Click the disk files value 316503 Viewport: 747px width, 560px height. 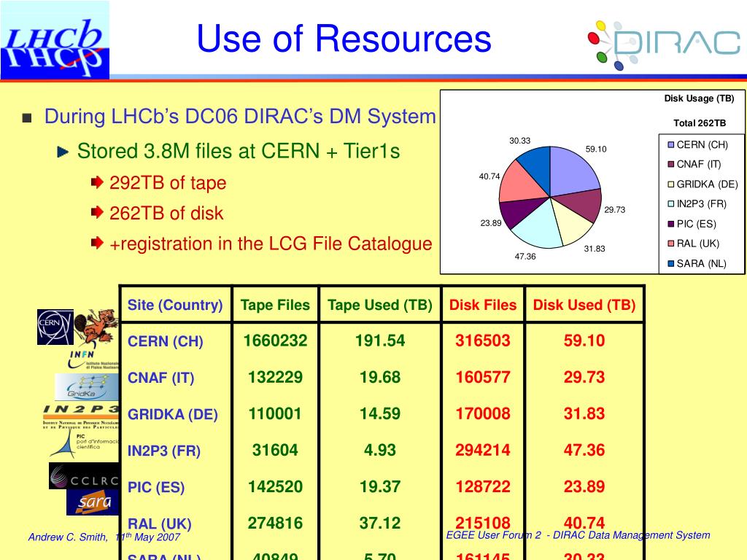[483, 341]
